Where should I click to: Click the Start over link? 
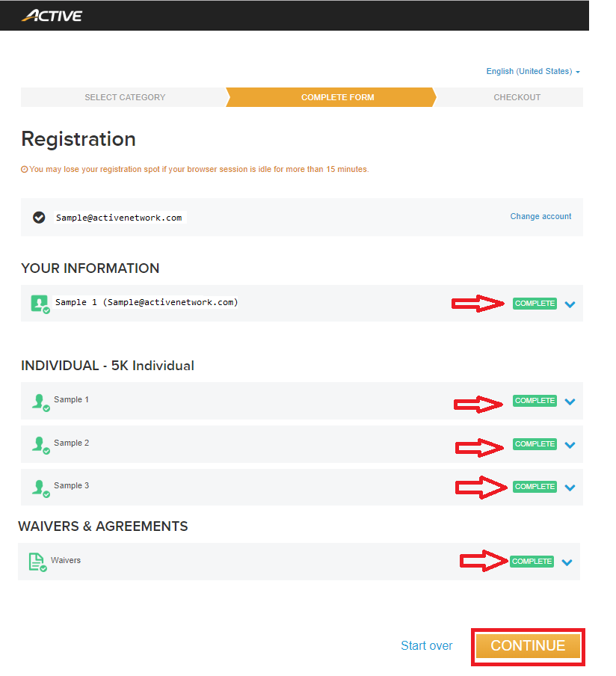coord(426,645)
